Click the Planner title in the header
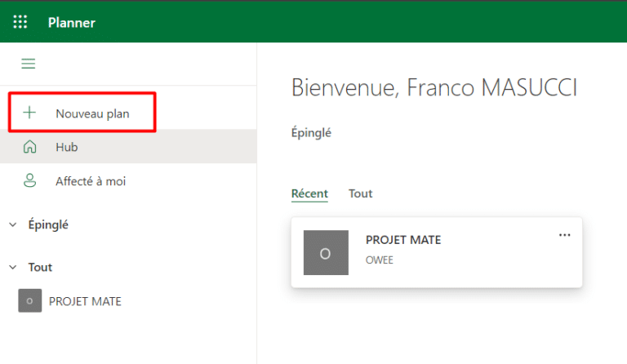Screen dimensions: 627x364 coord(72,22)
